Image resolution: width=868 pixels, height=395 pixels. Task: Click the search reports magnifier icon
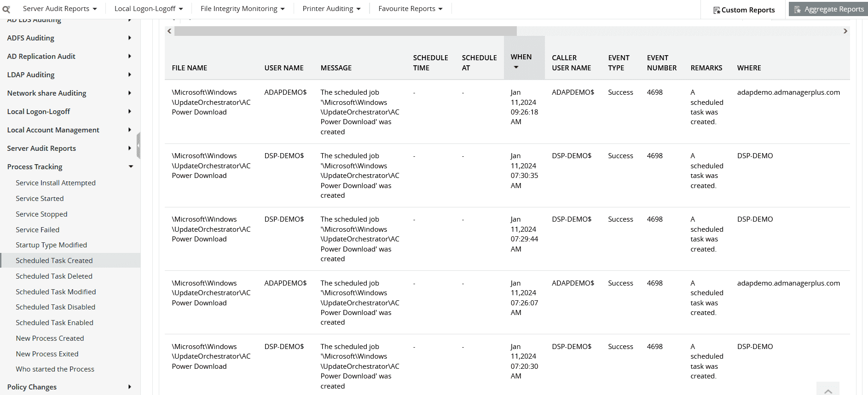(6, 9)
